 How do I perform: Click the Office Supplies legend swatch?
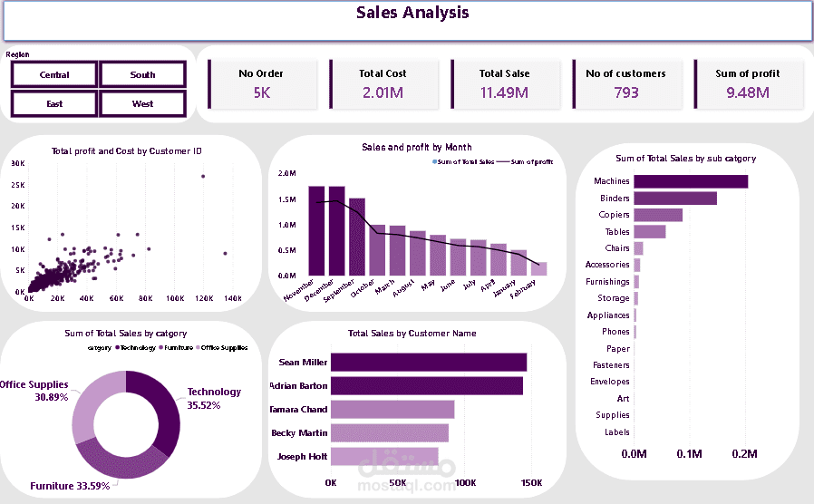(198, 348)
